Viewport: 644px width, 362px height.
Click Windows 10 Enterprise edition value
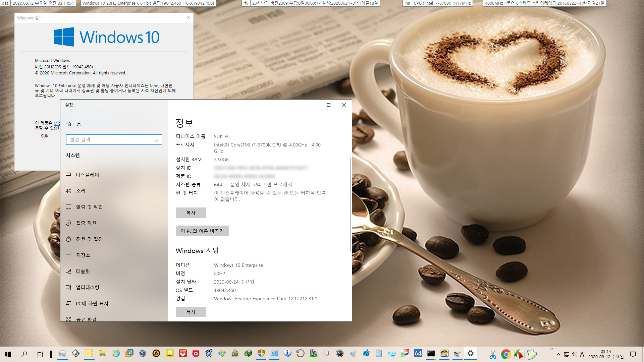(x=238, y=265)
